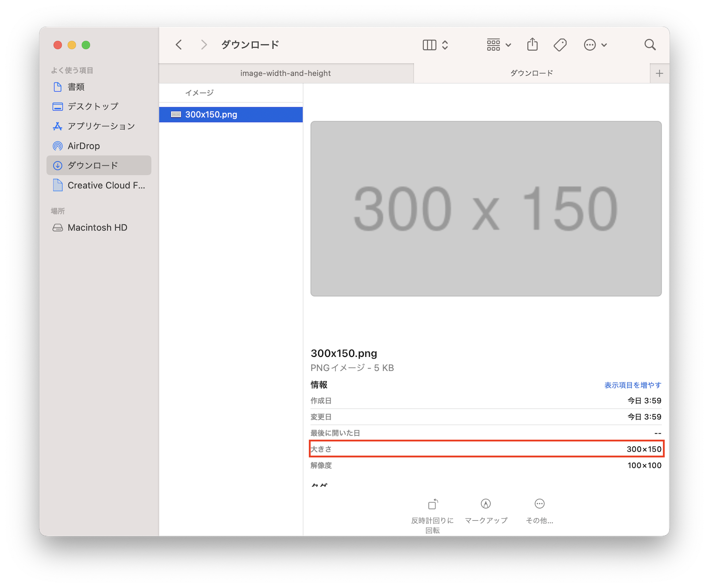Minimize the Finder window yellow button
Screen dimensions: 709x588
[x=72, y=45]
